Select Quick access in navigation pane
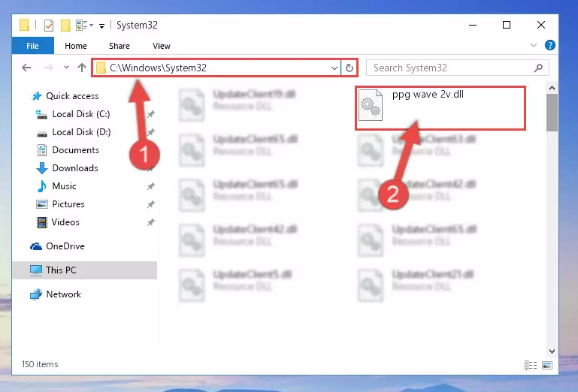This screenshot has width=578, height=392. pyautogui.click(x=72, y=96)
